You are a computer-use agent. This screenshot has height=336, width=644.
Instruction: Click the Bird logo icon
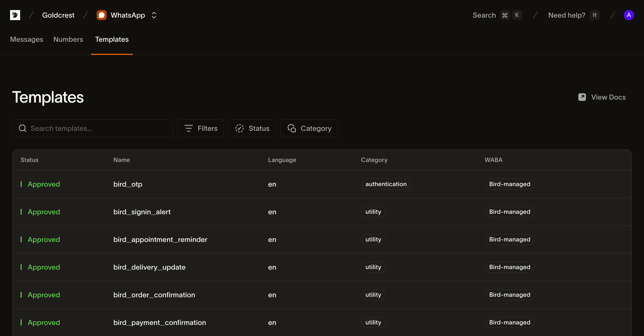pos(15,15)
